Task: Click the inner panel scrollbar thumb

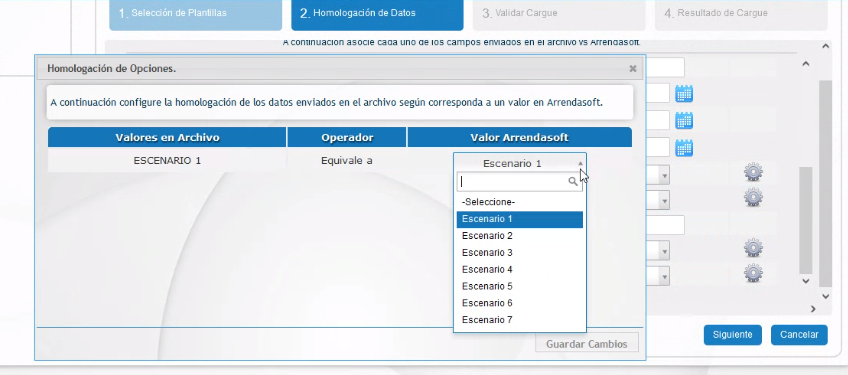Action: pyautogui.click(x=806, y=220)
